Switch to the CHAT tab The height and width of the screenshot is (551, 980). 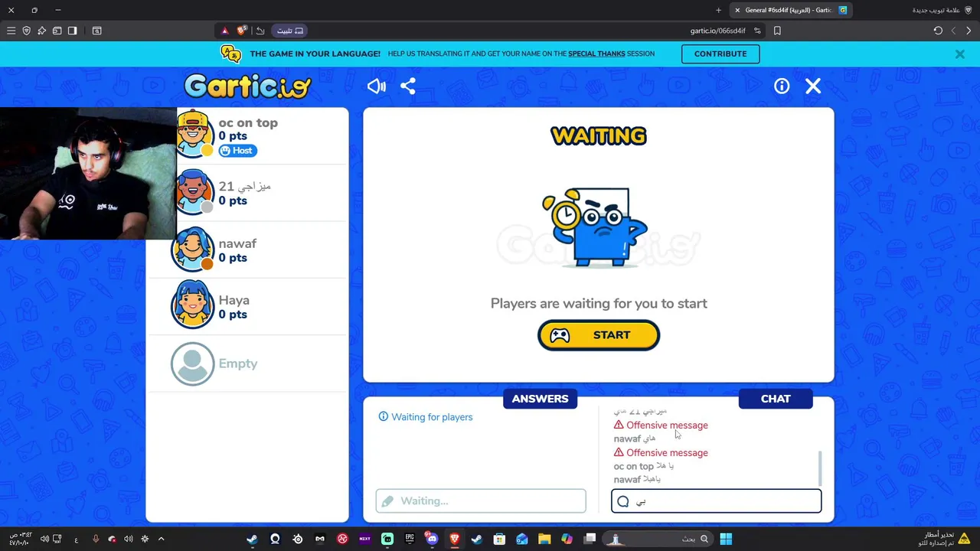(776, 399)
